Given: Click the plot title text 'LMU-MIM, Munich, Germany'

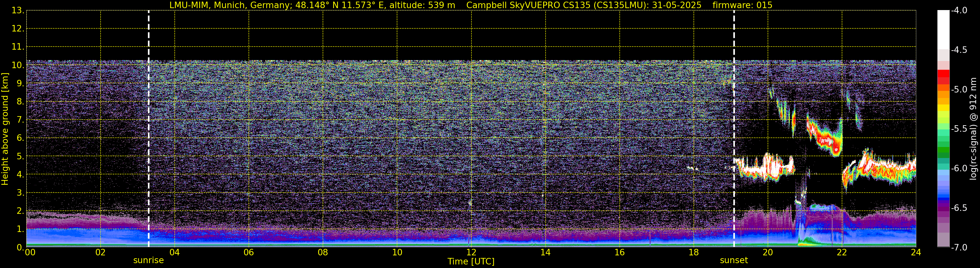Looking at the screenshot, I should point(230,5).
